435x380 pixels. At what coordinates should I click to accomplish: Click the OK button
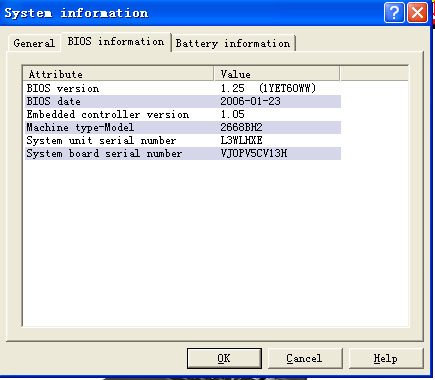pos(224,358)
